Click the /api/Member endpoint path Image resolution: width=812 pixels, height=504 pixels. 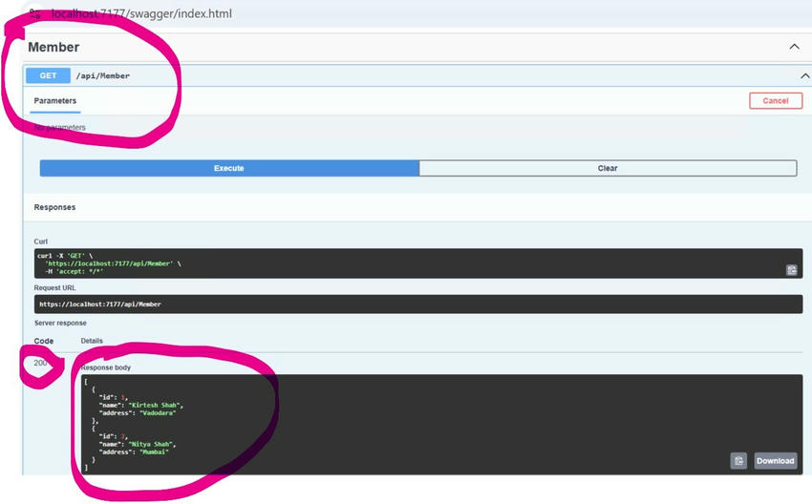coord(103,76)
